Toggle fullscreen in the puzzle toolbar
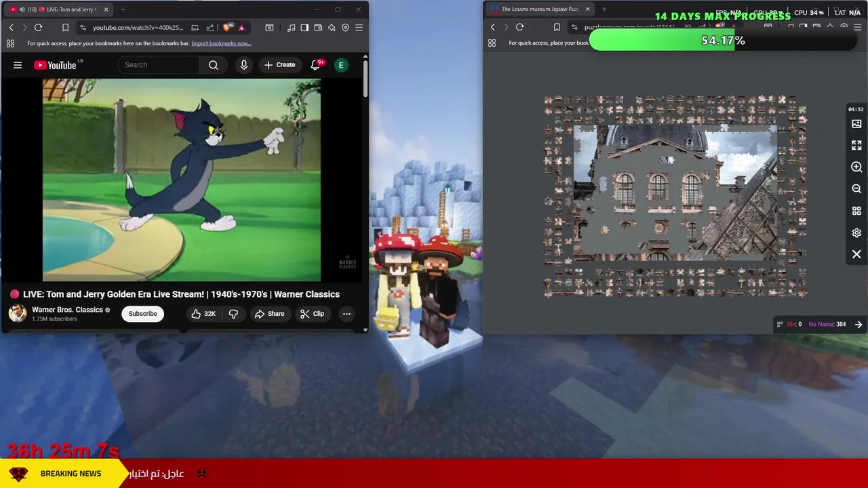Image resolution: width=868 pixels, height=488 pixels. (856, 146)
